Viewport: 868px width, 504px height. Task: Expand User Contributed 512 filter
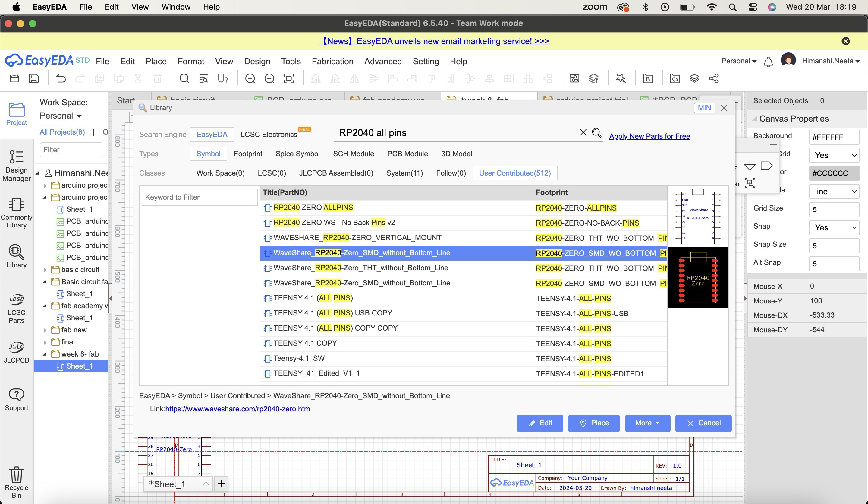point(514,173)
